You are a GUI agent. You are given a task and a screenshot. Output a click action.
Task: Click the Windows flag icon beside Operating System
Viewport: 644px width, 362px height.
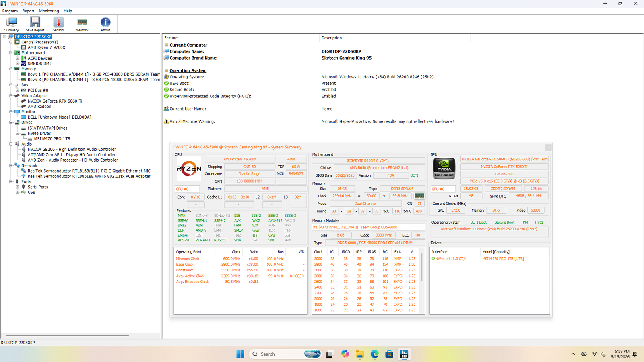[x=166, y=77]
